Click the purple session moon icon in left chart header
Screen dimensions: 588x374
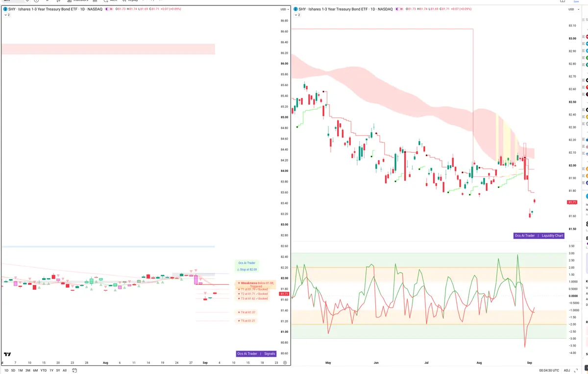[x=106, y=9]
